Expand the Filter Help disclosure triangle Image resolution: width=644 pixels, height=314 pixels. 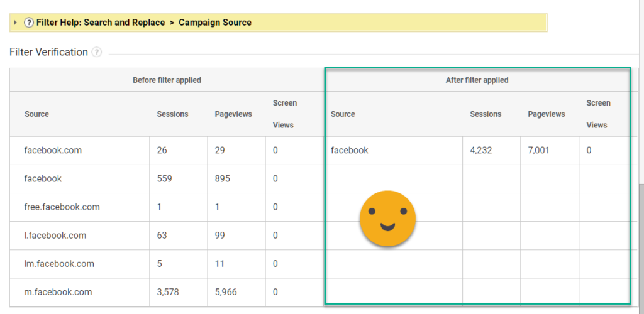(x=16, y=23)
